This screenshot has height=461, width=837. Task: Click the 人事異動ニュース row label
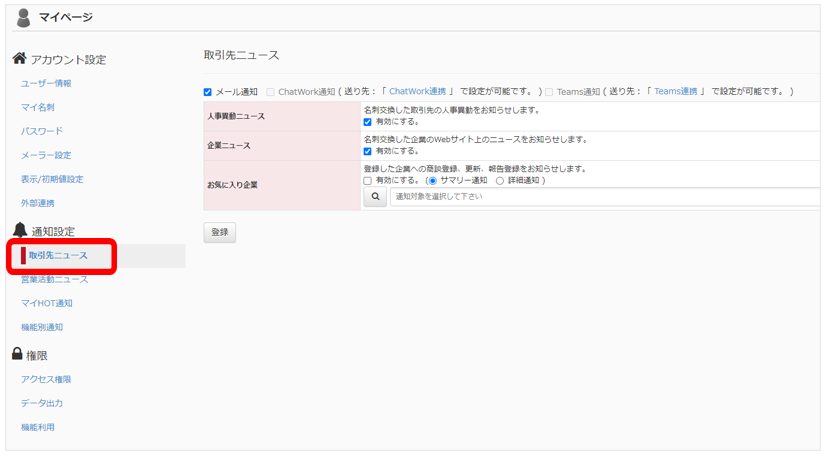pyautogui.click(x=236, y=116)
